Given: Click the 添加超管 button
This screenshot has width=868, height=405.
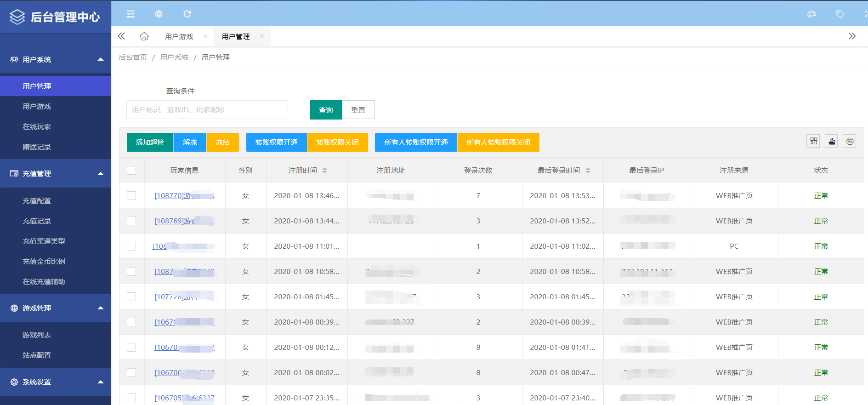Looking at the screenshot, I should click(150, 142).
